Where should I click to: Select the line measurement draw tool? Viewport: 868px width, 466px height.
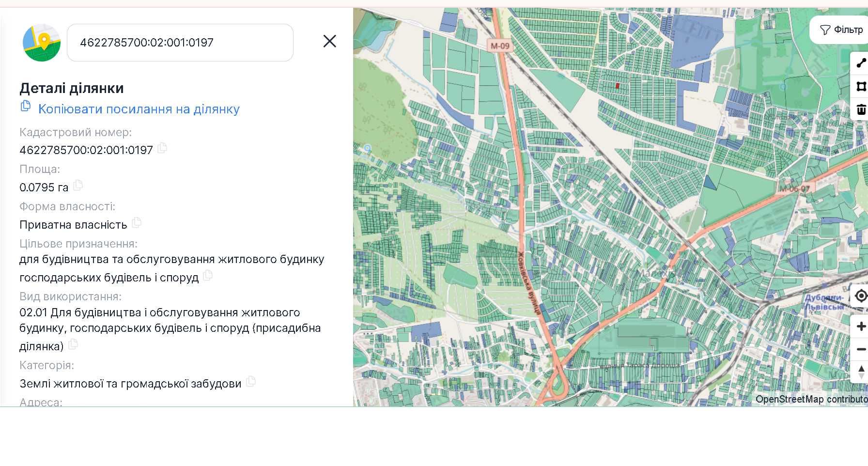click(x=861, y=63)
